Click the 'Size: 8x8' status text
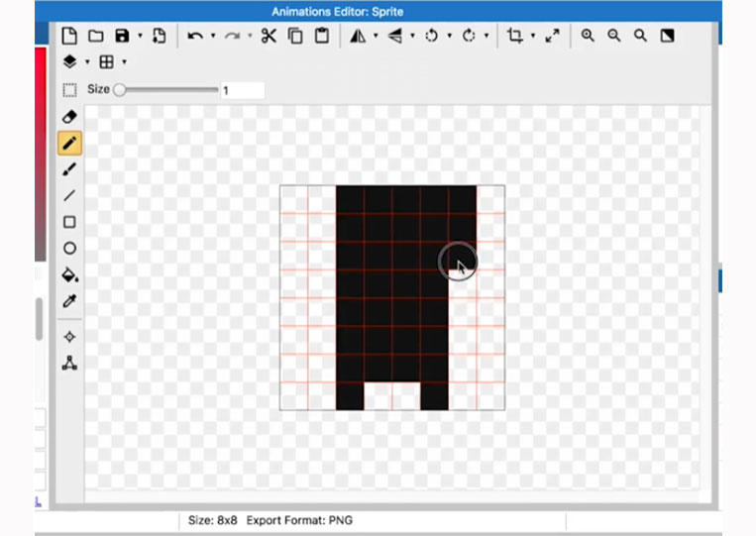The width and height of the screenshot is (756, 536). pyautogui.click(x=213, y=520)
